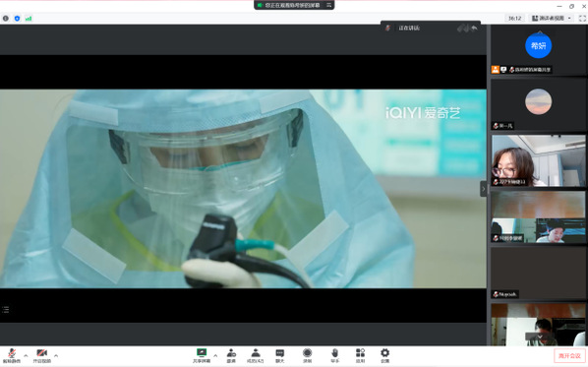588x367 pixels.
Task: Open share screen options arrow
Action: click(x=215, y=355)
